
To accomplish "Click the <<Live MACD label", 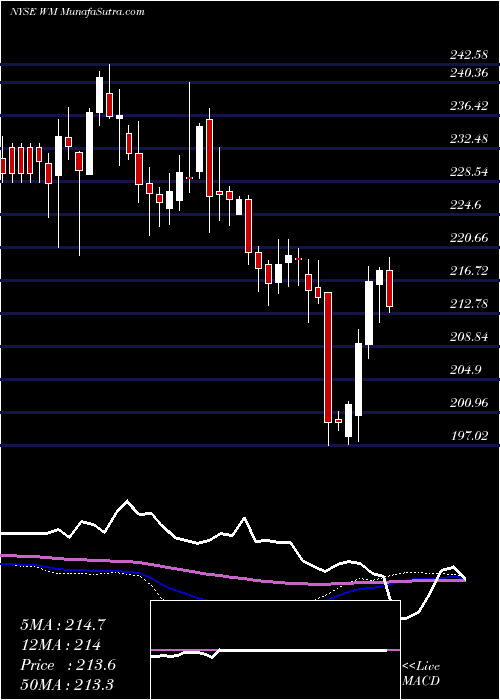I will coord(421,674).
